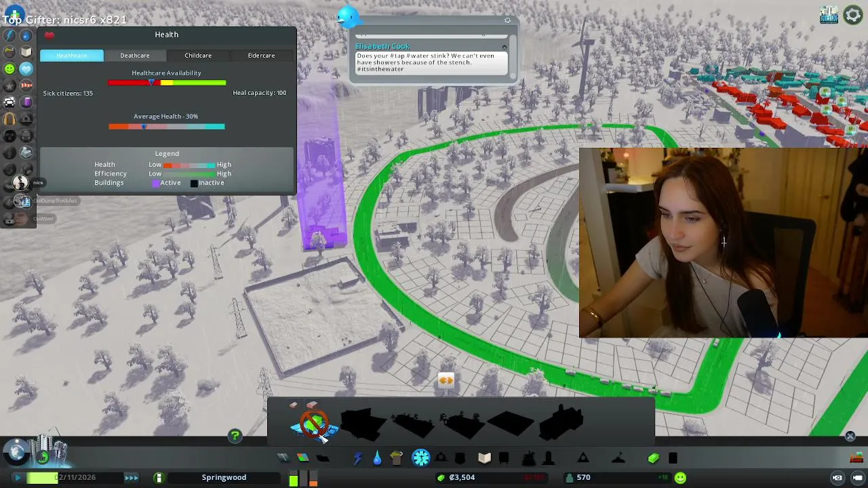Click the population count 570
Screen dimensions: 868x488
(583, 478)
